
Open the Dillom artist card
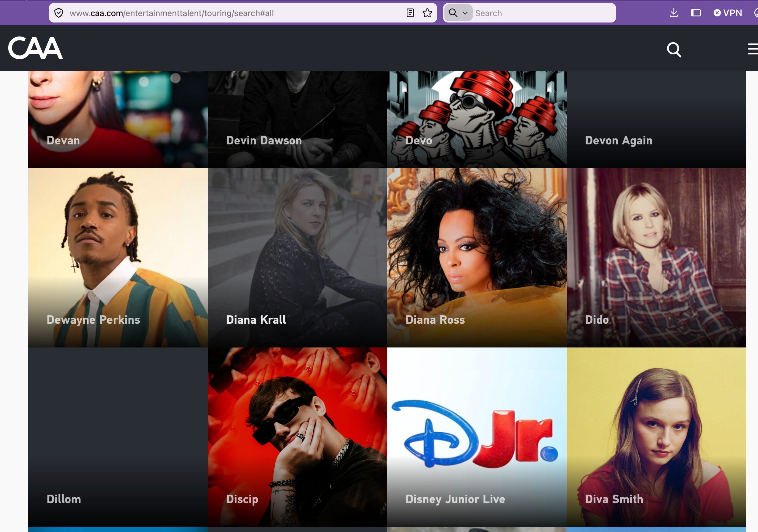pyautogui.click(x=118, y=437)
